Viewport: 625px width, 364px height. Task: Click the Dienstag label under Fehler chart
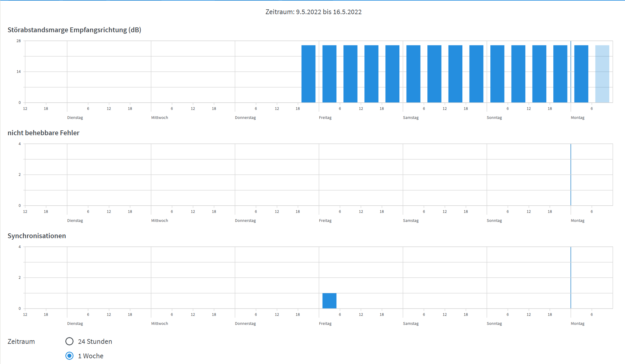(x=75, y=221)
